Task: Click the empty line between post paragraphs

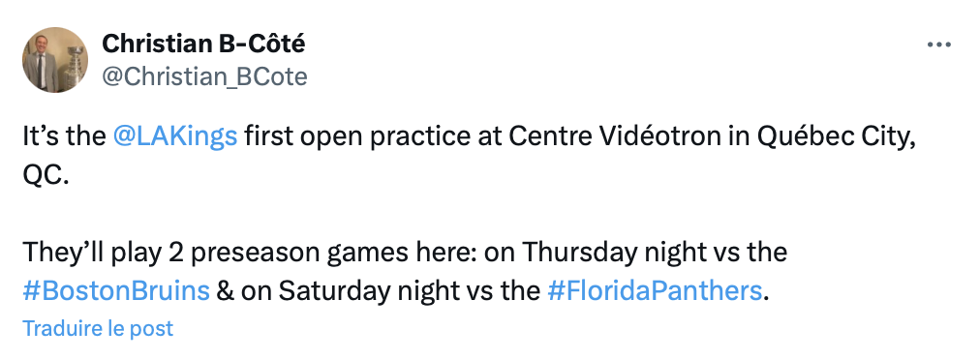Action: pos(469,214)
